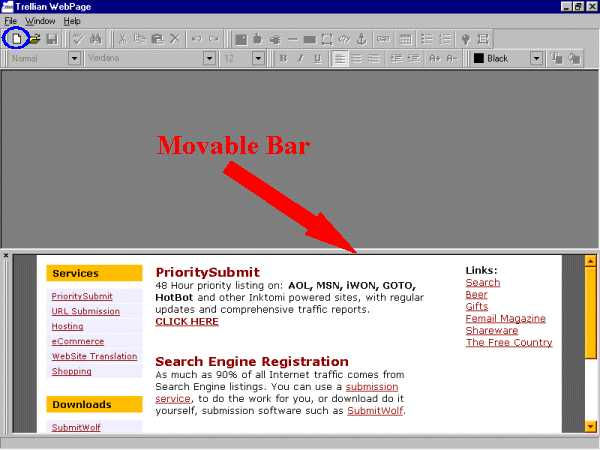
Task: Click the scroll down arrow in bottom pane
Action: [590, 426]
